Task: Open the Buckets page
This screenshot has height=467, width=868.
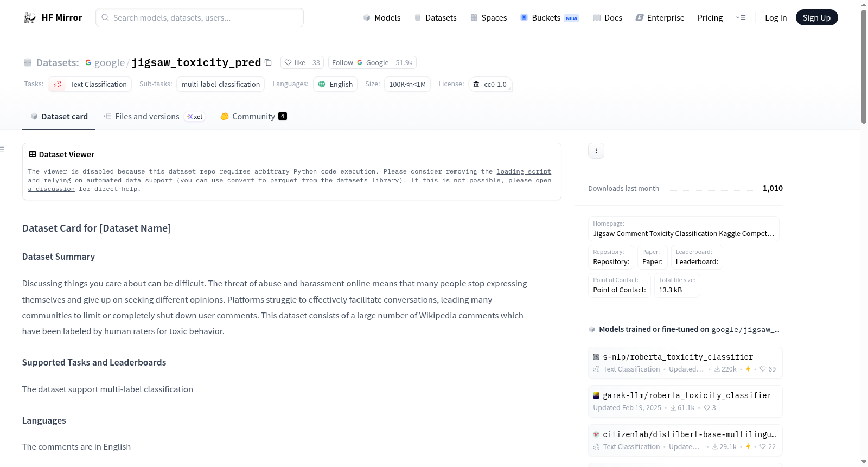Action: [550, 17]
